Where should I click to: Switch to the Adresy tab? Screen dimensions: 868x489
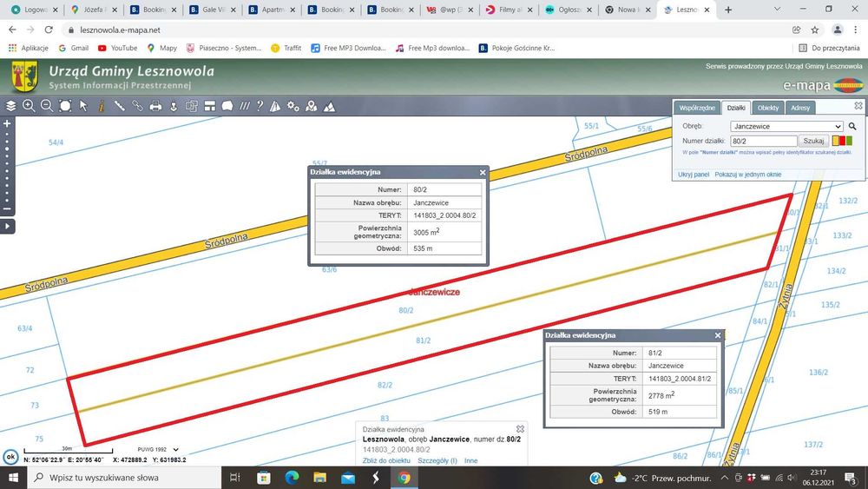click(x=800, y=108)
